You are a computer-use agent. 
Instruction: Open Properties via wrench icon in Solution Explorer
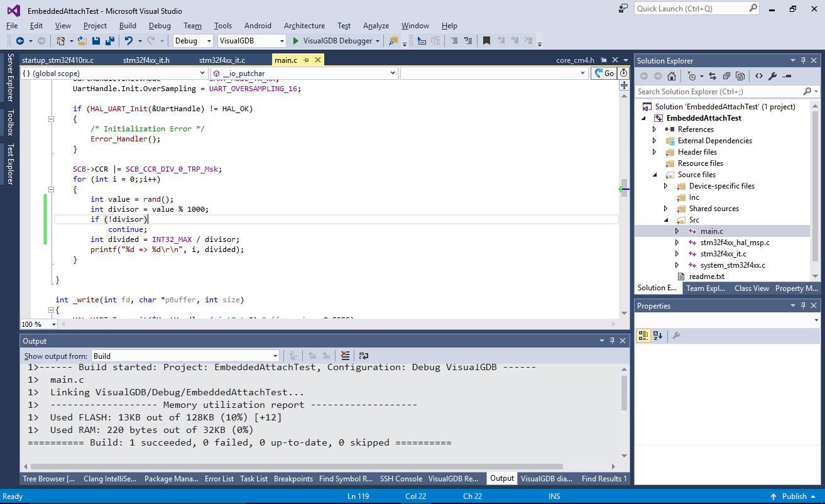tap(773, 76)
